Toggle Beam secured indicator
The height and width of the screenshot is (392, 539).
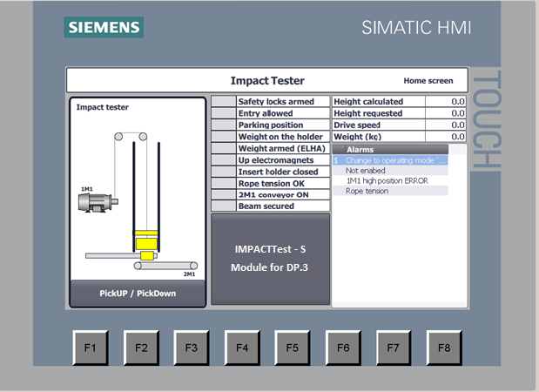click(224, 206)
